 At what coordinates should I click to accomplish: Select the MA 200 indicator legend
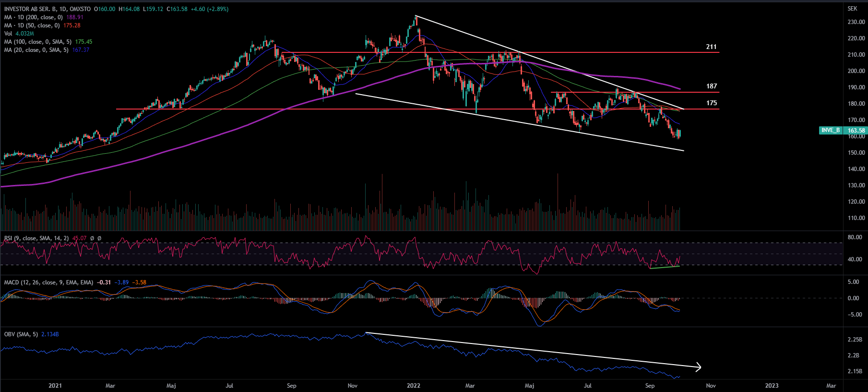(x=33, y=17)
